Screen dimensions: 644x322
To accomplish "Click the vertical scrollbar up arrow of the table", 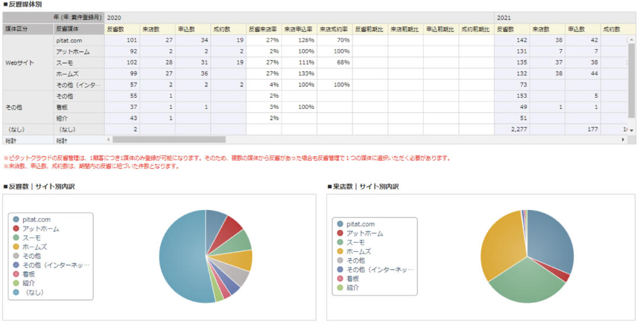I will (632, 40).
